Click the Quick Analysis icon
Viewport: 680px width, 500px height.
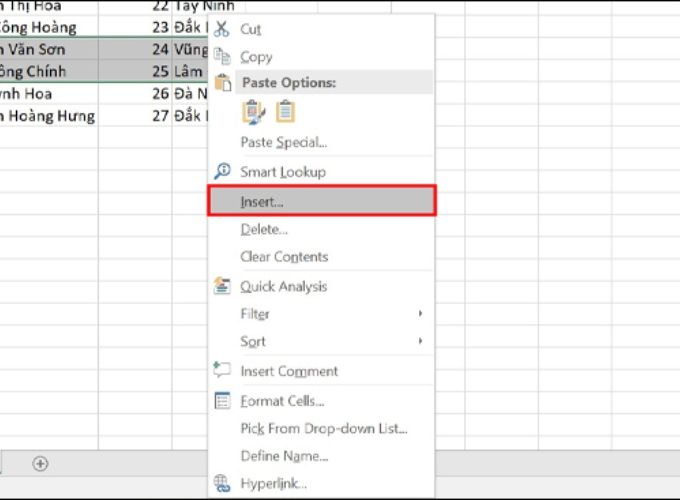[x=222, y=286]
